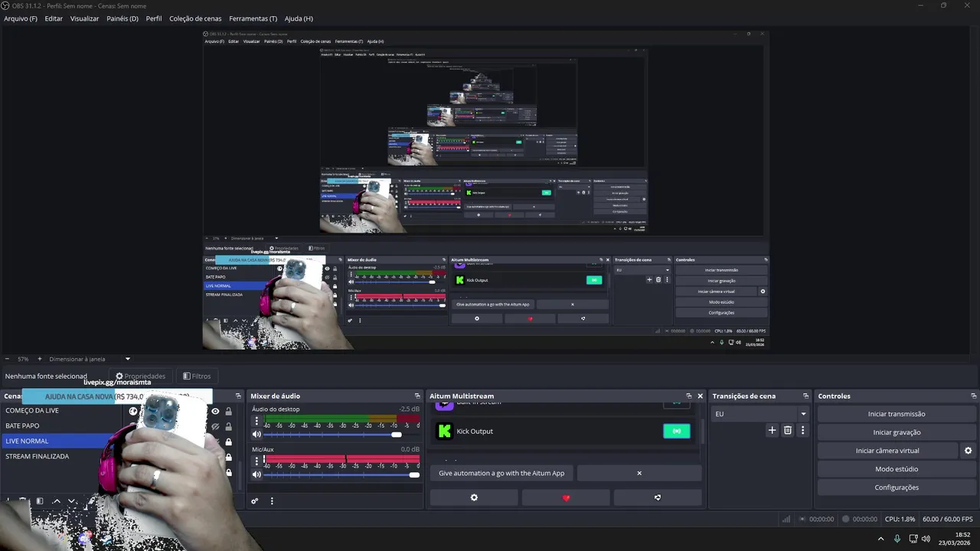The width and height of the screenshot is (980, 551).
Task: Dismiss the Aitum App prompt with X
Action: pyautogui.click(x=639, y=473)
